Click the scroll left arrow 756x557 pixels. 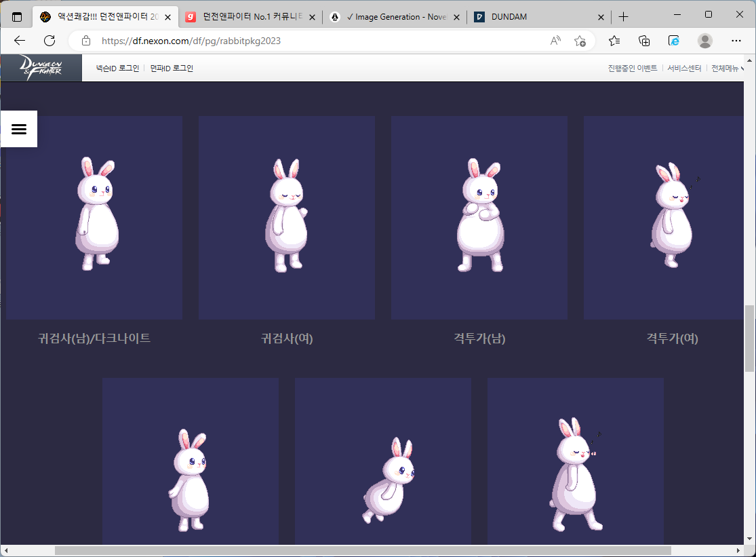[x=6, y=550]
